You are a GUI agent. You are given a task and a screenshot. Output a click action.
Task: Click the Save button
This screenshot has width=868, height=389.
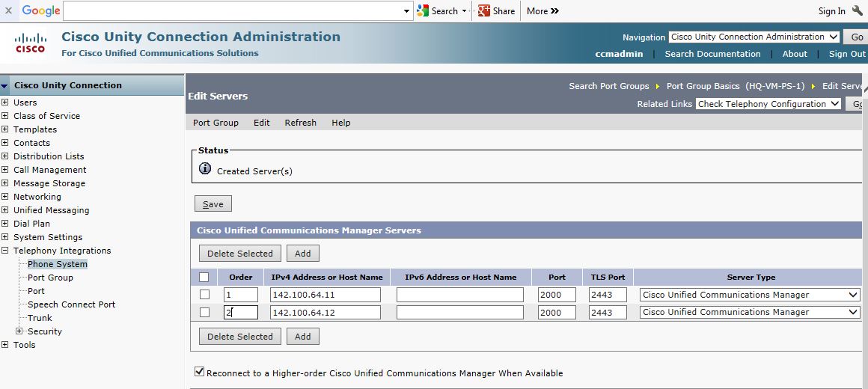tap(213, 203)
